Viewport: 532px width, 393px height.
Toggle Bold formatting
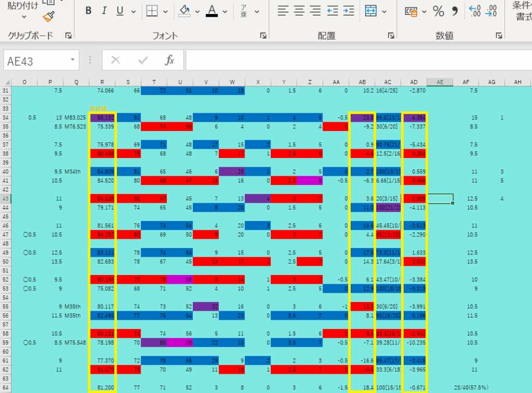pyautogui.click(x=88, y=11)
